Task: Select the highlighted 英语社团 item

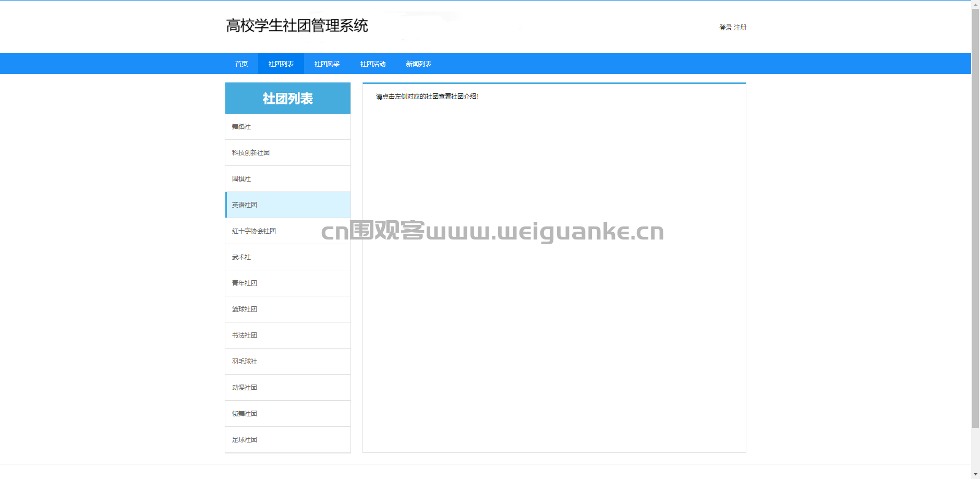Action: click(x=288, y=205)
